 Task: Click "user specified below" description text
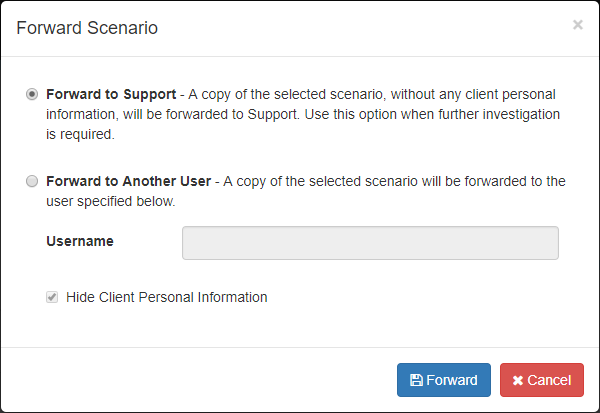(110, 201)
